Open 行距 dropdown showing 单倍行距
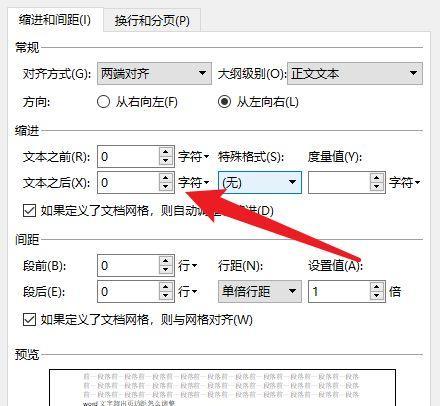 tap(260, 291)
